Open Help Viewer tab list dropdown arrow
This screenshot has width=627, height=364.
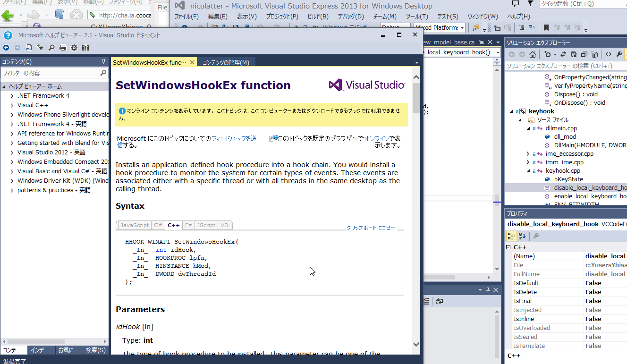tap(417, 62)
